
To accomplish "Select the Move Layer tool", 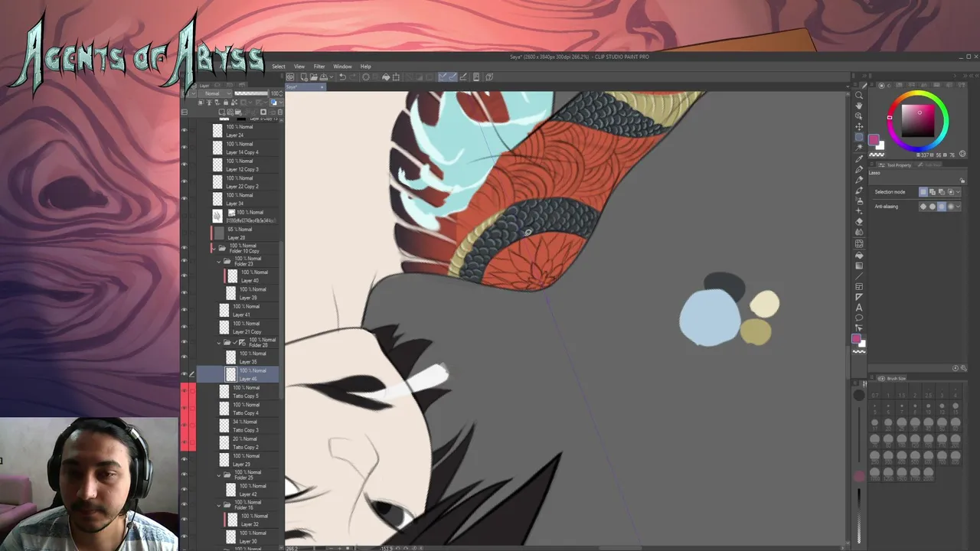I will [x=859, y=126].
